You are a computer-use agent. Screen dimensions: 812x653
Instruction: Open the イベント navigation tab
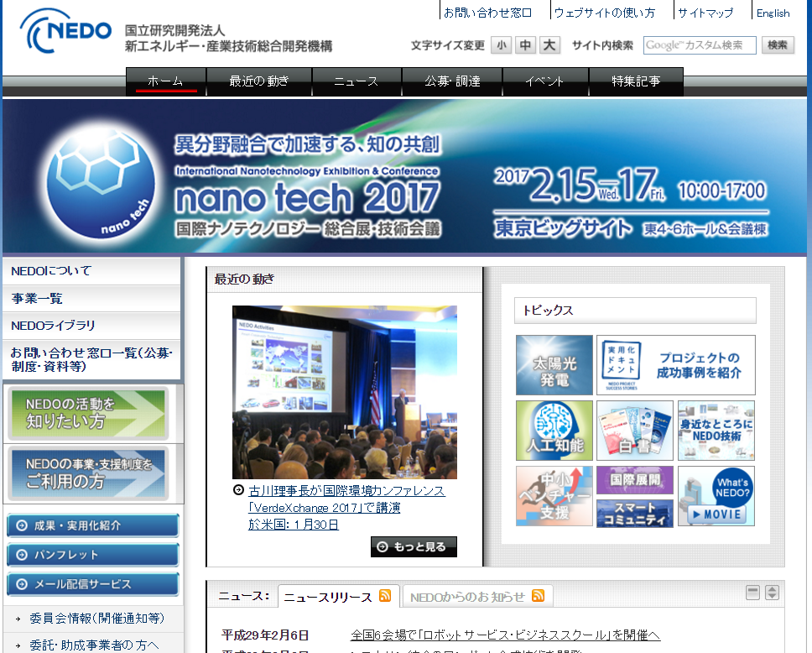544,81
